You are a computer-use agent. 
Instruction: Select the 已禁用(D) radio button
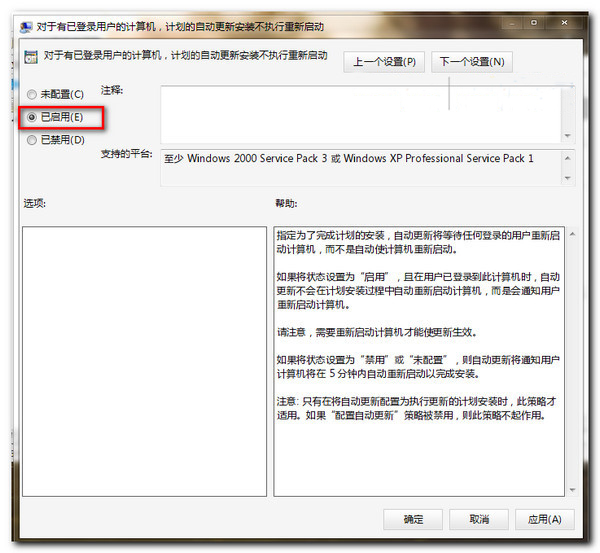click(x=32, y=140)
